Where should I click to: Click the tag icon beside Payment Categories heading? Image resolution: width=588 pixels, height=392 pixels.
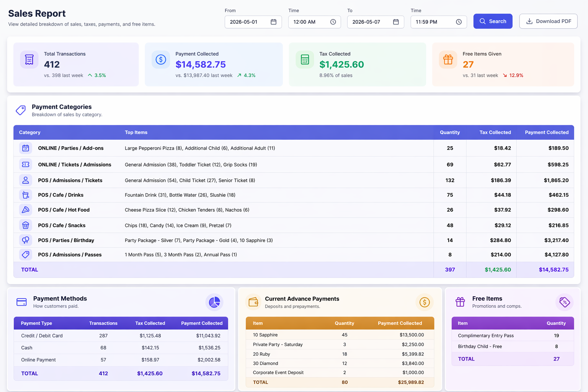21,110
